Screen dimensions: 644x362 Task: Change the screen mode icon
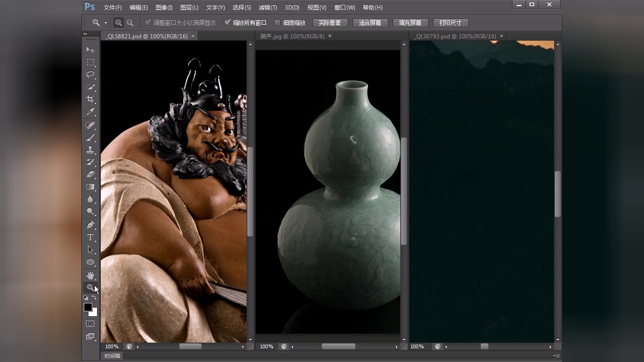[90, 336]
